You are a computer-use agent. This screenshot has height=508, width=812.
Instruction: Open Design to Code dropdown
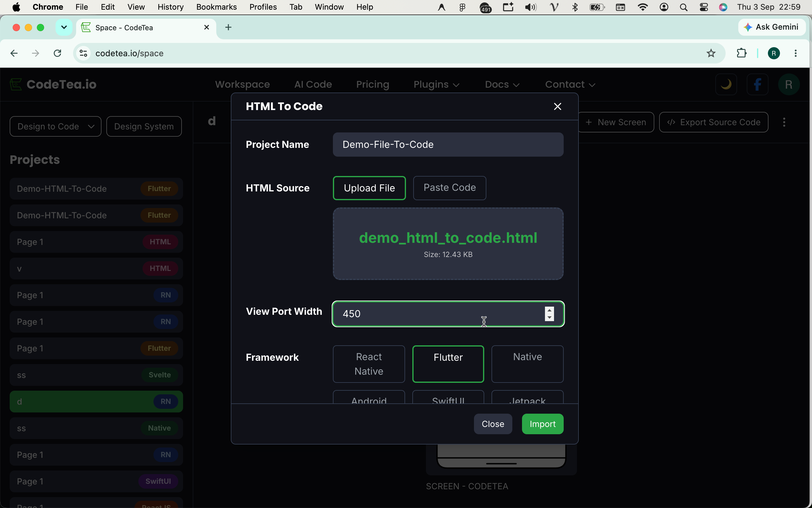[55, 126]
